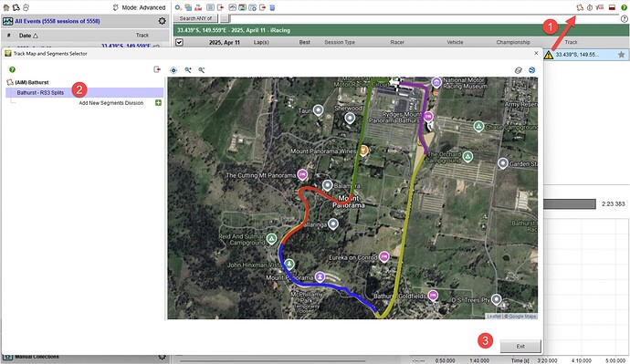Click the red export icon above the segment tree
630x364 pixels.
point(157,69)
